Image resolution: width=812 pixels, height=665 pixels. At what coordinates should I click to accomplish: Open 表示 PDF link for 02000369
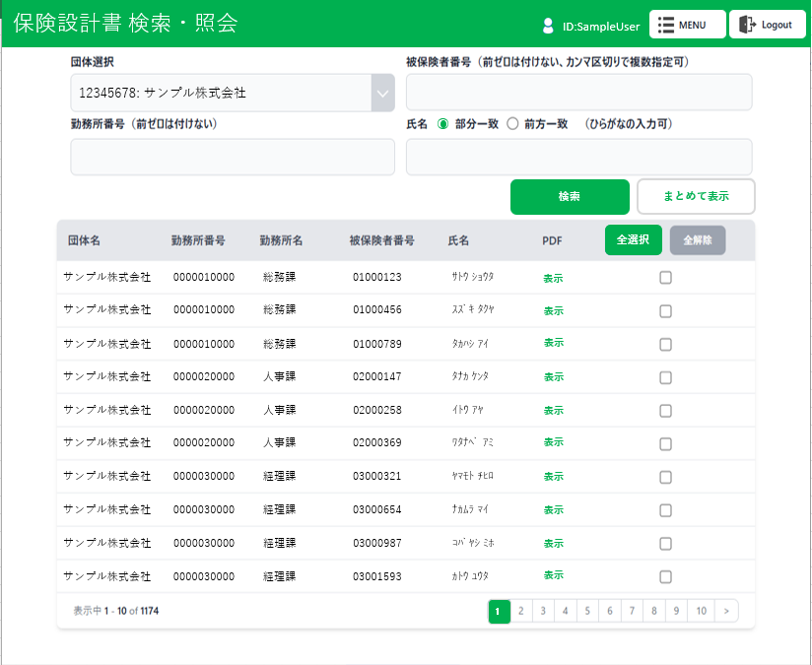coord(553,442)
